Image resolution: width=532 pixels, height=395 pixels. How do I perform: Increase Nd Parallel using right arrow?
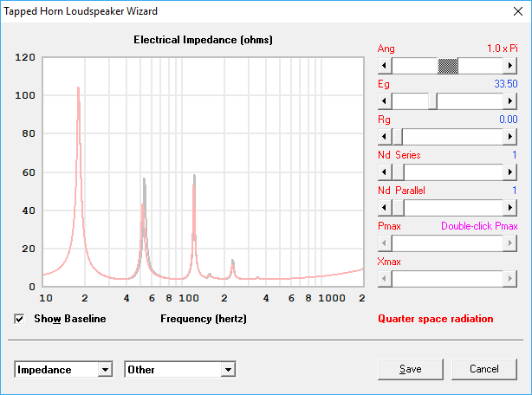510,208
